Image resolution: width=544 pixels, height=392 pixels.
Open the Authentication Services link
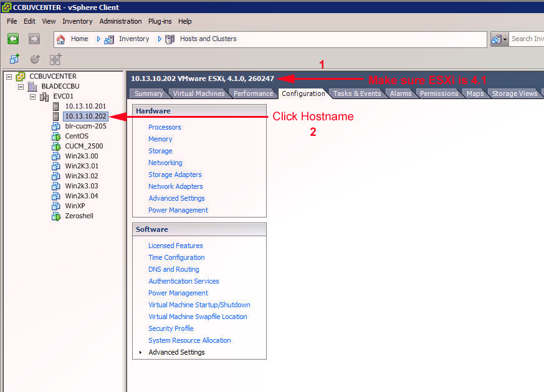pos(184,281)
